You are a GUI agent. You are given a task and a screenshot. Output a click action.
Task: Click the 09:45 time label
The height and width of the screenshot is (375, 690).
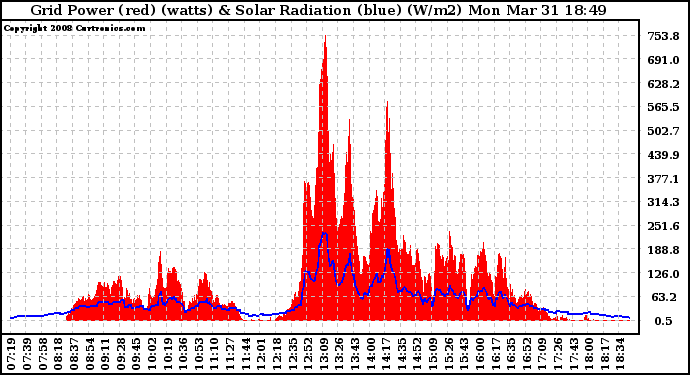point(136,354)
